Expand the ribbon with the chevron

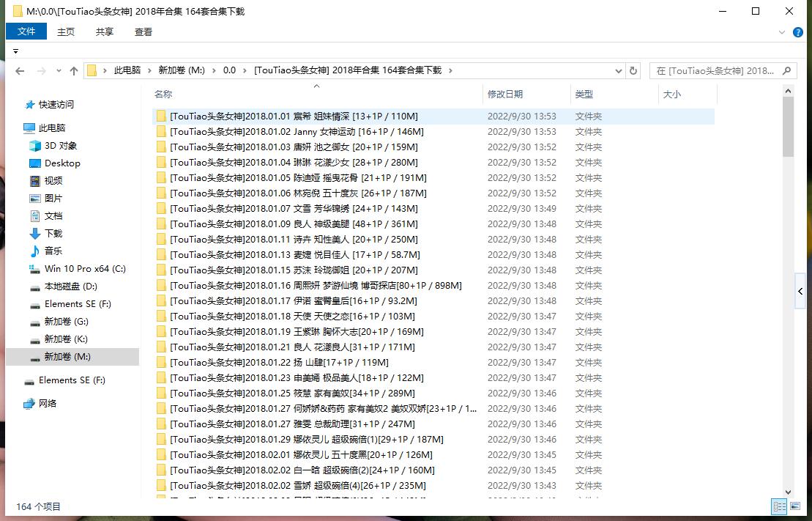(x=782, y=32)
